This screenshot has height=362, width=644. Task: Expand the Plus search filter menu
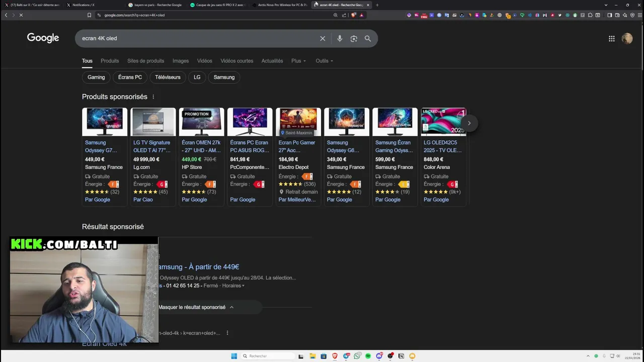pyautogui.click(x=298, y=61)
